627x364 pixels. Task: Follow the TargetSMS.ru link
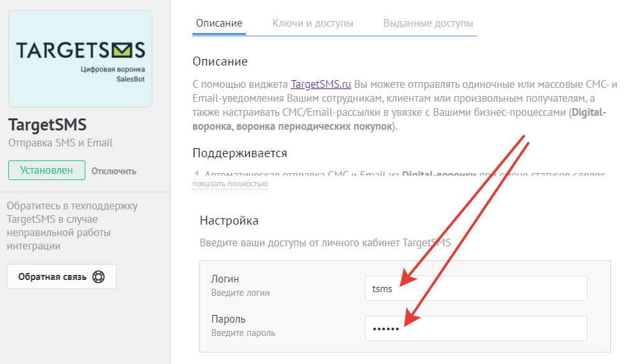pyautogui.click(x=321, y=84)
